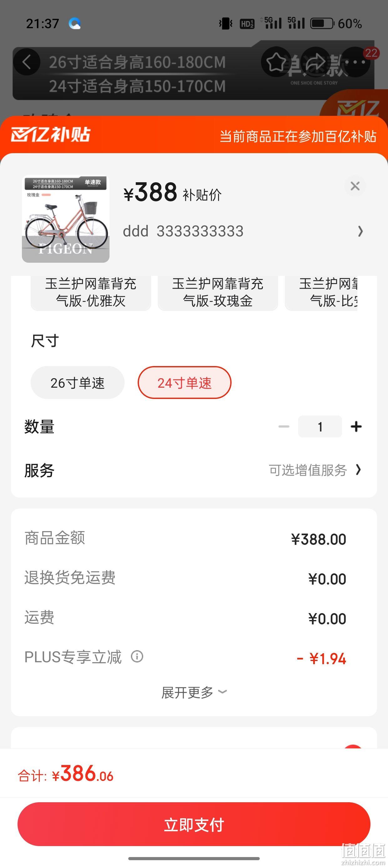Tap the PLUS discount info icon

(137, 656)
